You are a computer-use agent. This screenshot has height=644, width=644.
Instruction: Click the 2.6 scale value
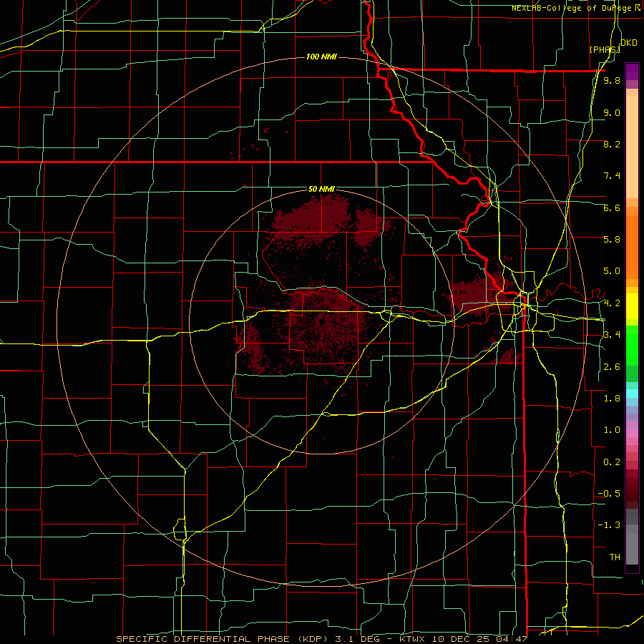click(x=612, y=367)
